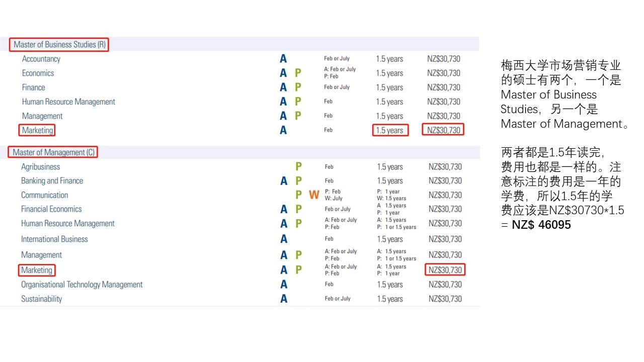
Task: Click the boxed NZ$30,730 fee in Business Studies Marketing row
Action: tap(443, 130)
